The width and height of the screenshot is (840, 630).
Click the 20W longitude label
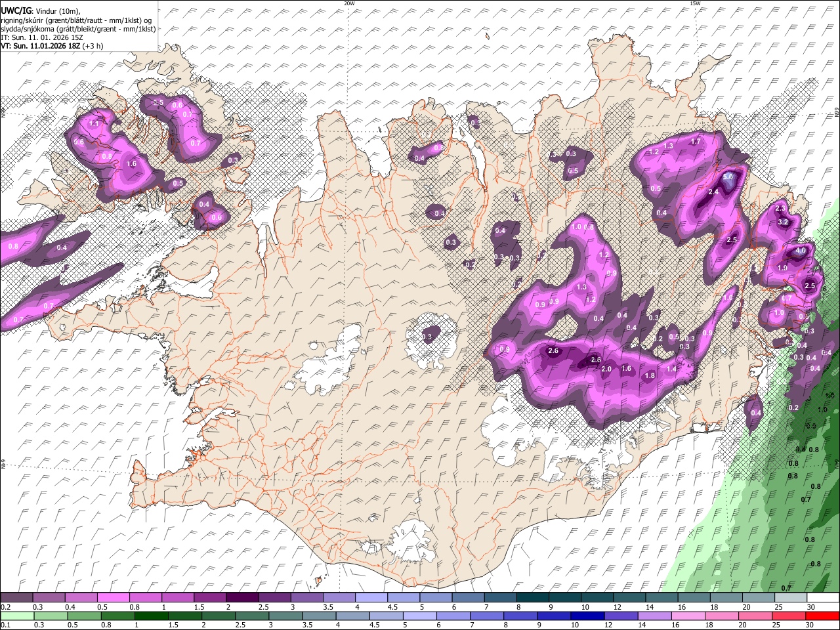(x=349, y=3)
